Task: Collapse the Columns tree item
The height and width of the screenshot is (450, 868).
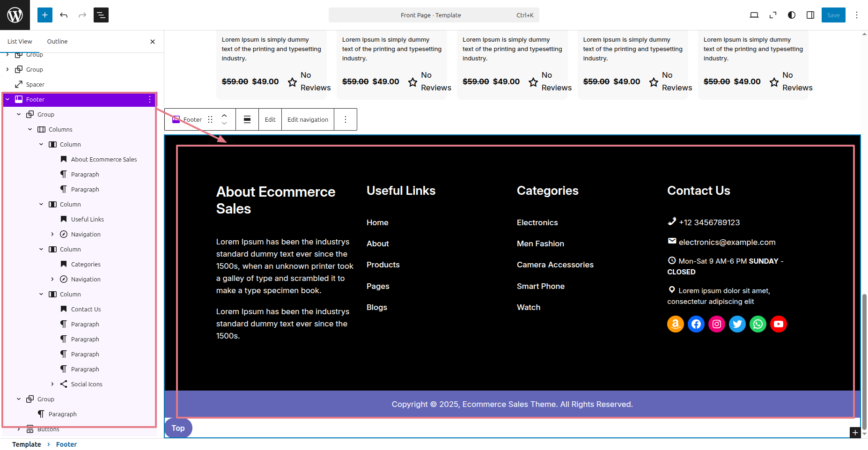Action: pyautogui.click(x=30, y=129)
